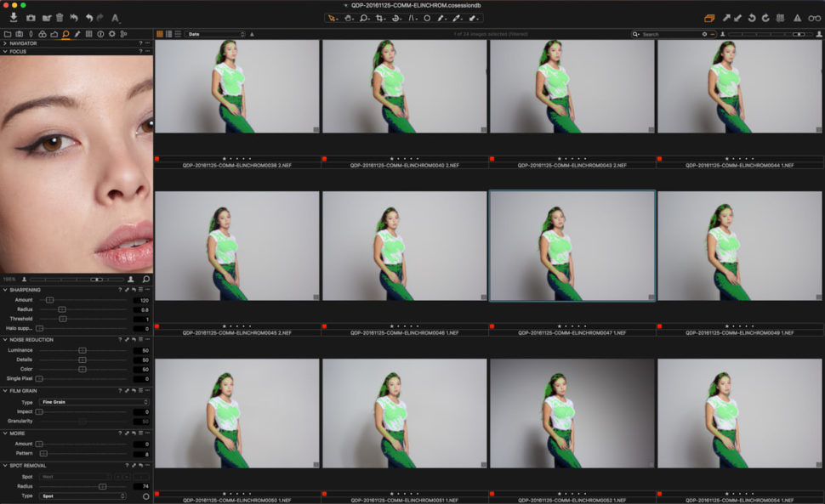
Task: Open the Film Grain Type dropdown
Action: coord(94,401)
